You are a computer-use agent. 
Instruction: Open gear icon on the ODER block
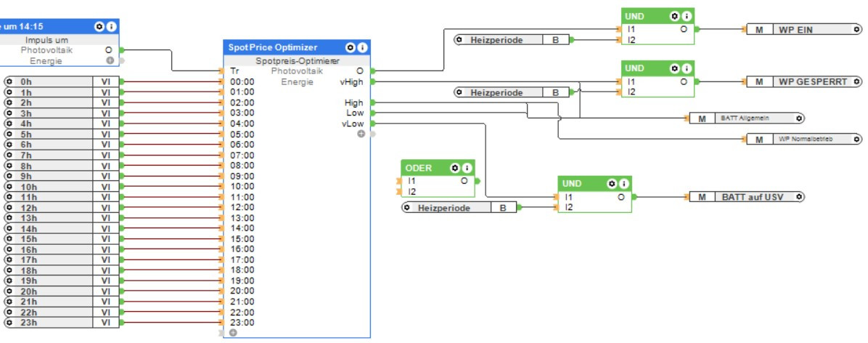coord(455,168)
